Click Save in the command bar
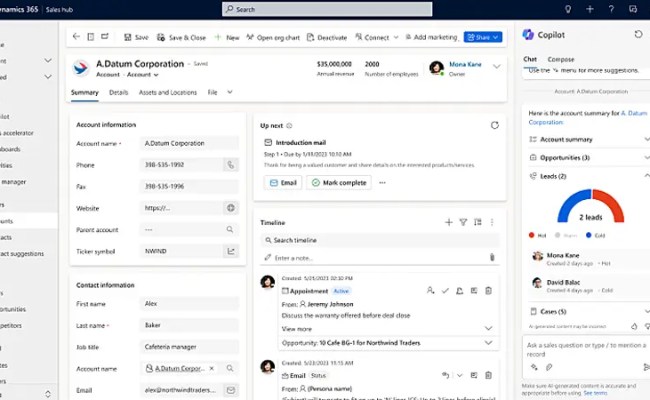The image size is (650, 400). pos(136,37)
